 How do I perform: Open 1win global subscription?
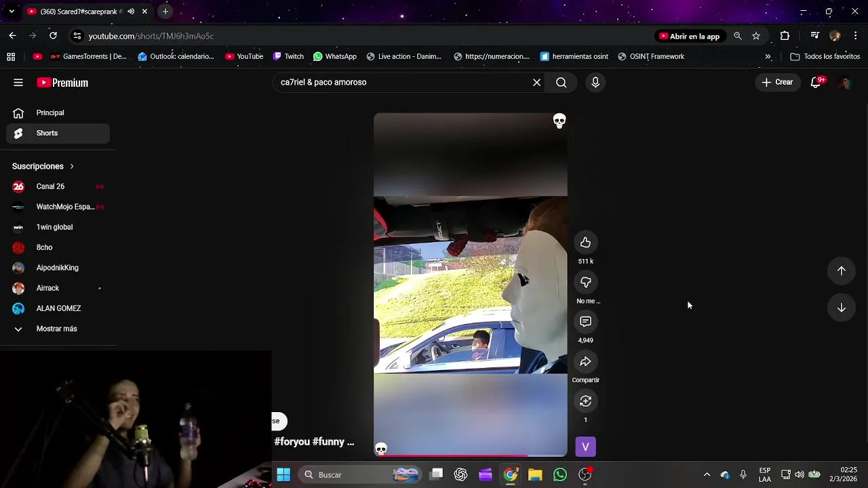(58, 227)
